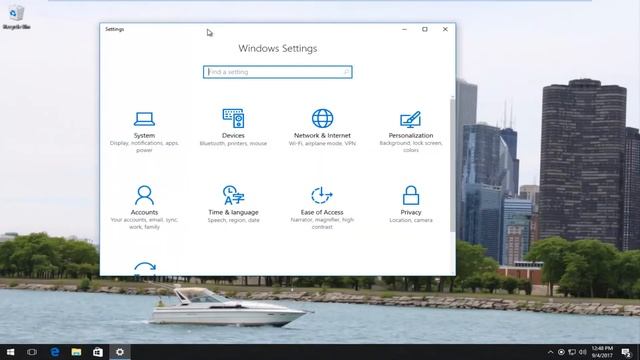Click the Find a setting search field
The width and height of the screenshot is (640, 360).
pos(278,72)
